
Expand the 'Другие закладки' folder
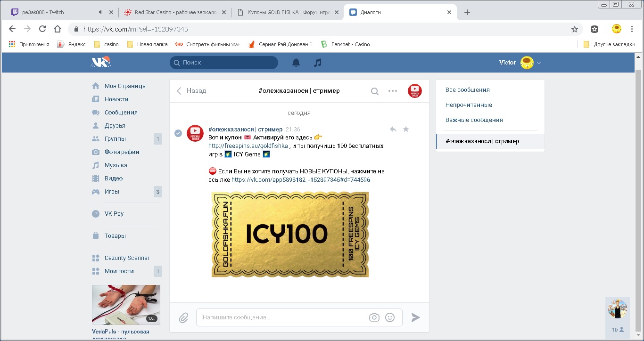coord(609,44)
